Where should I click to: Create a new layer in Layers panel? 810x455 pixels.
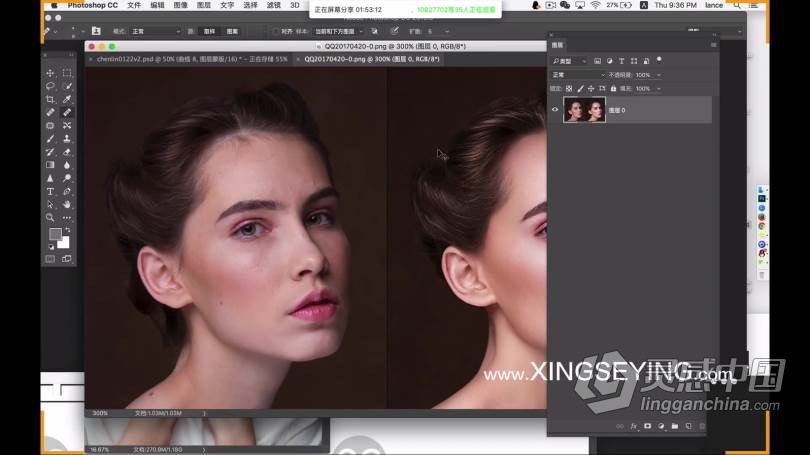tap(688, 426)
